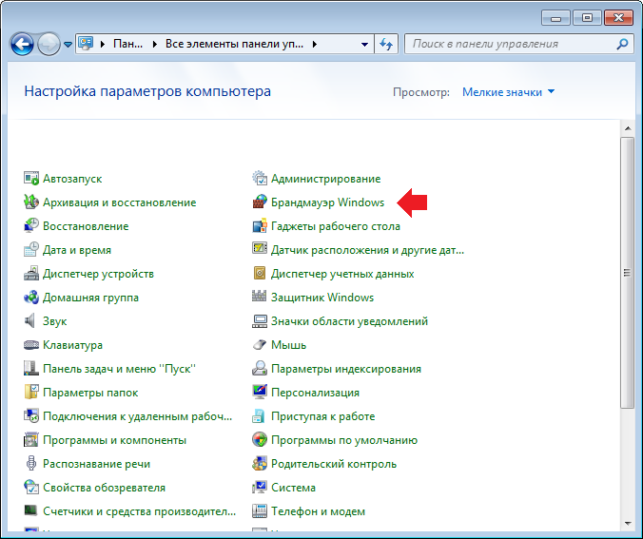The height and width of the screenshot is (539, 643).
Task: Click the Родительский контроль icon
Action: [x=259, y=464]
